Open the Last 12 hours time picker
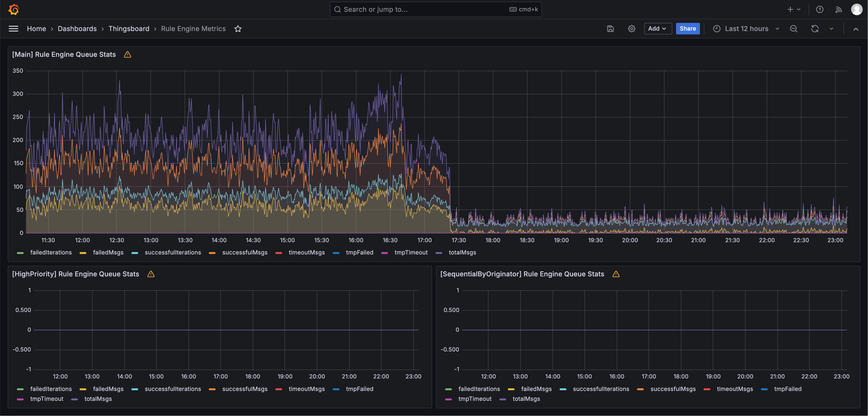 [746, 29]
